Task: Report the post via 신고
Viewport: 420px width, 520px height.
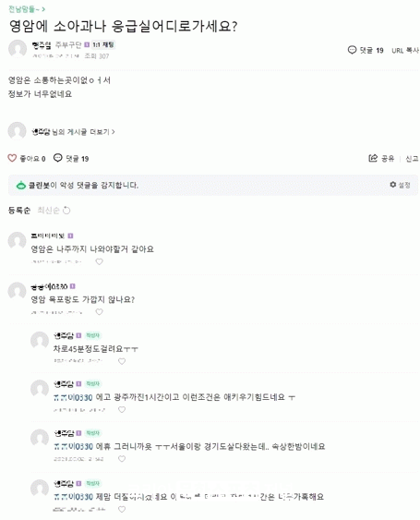Action: [412, 159]
